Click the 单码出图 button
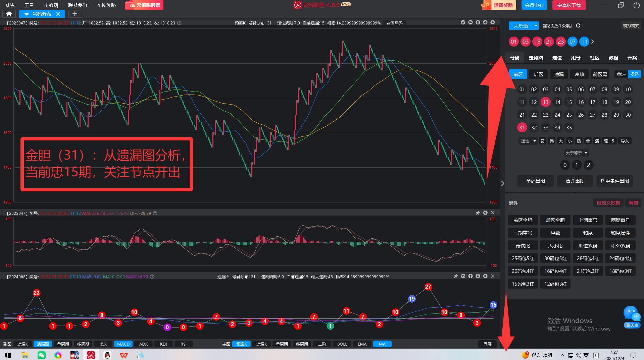This screenshot has width=644, height=360. [x=535, y=181]
